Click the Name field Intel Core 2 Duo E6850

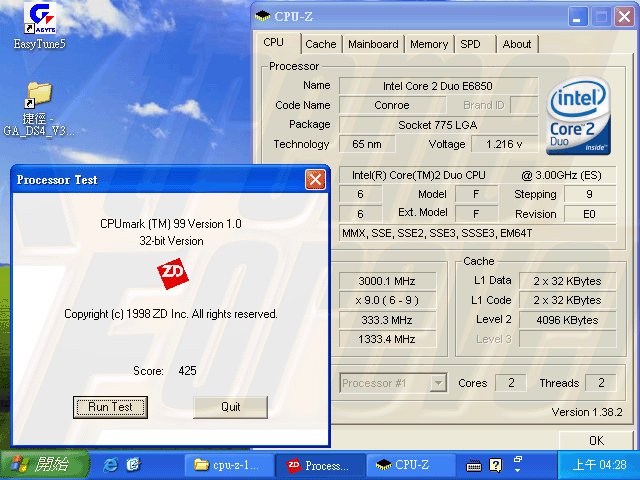(x=438, y=86)
